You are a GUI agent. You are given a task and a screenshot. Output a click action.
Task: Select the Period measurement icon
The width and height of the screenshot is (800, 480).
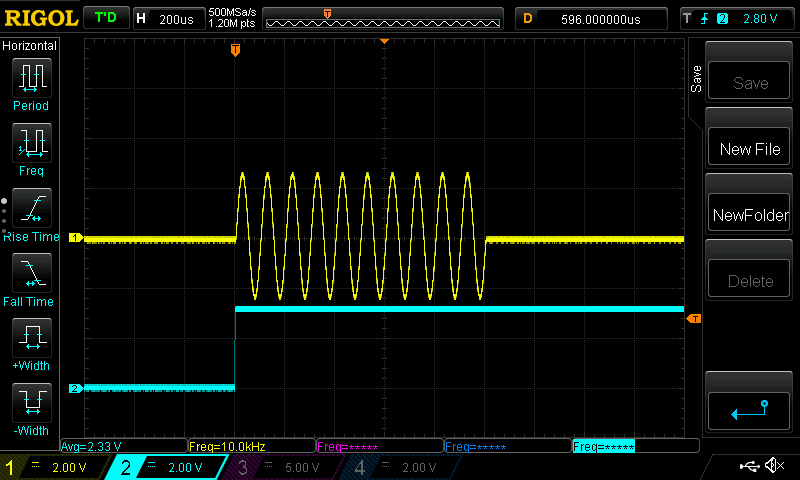pos(31,78)
